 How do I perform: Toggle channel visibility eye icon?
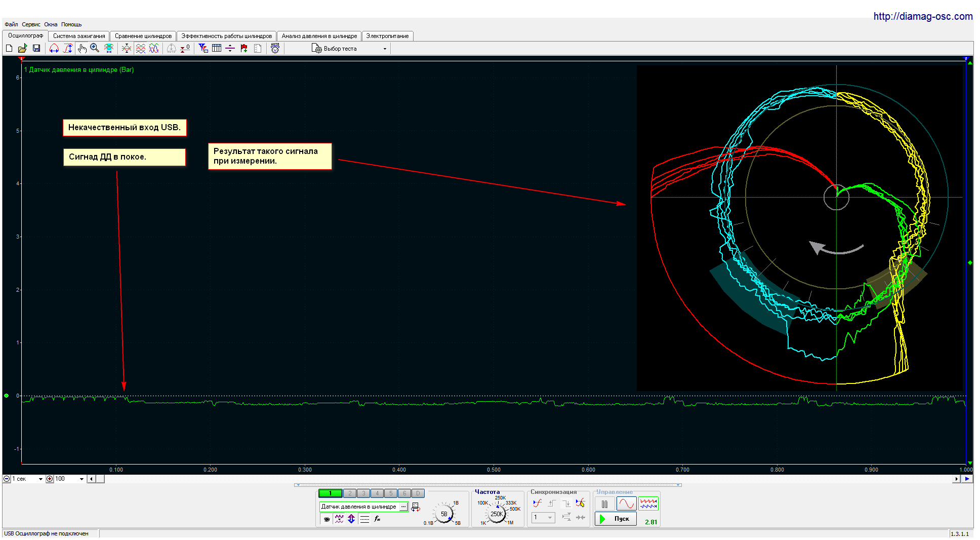pos(326,519)
